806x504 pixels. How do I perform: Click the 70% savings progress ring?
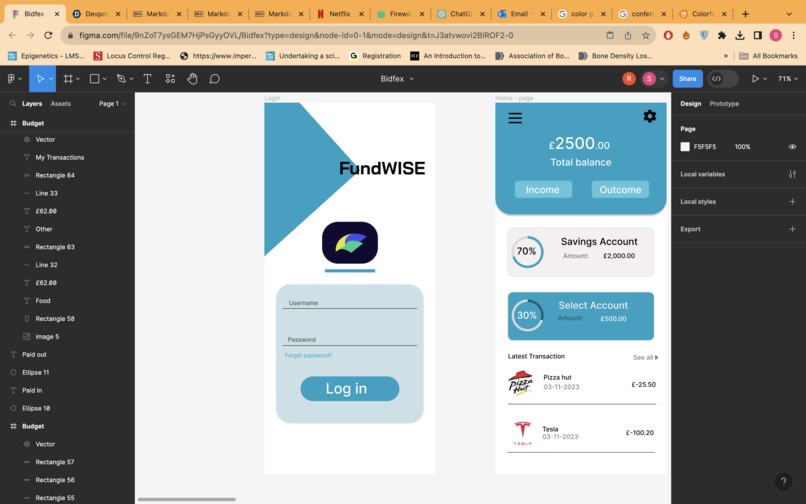pos(527,251)
